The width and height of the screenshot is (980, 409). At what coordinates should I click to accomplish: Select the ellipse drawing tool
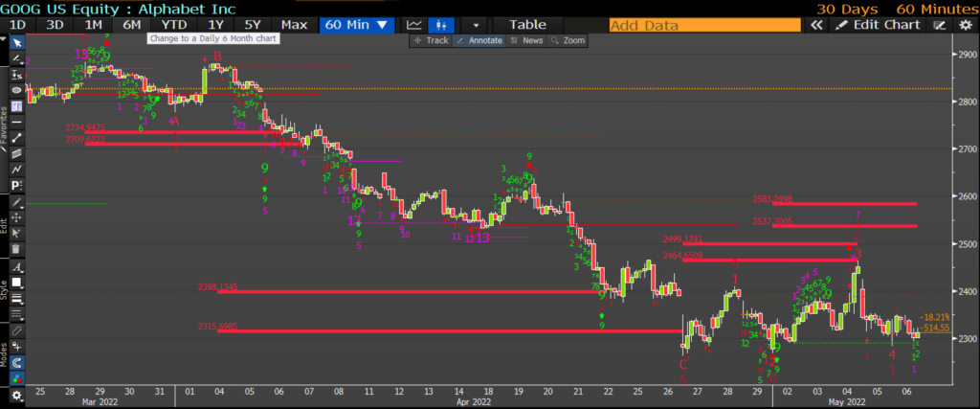[x=17, y=90]
